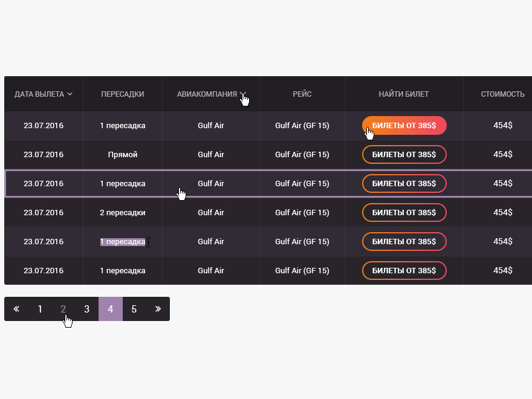Expand the Авиакомпания column sort chevron
This screenshot has height=399, width=532.
coord(242,94)
